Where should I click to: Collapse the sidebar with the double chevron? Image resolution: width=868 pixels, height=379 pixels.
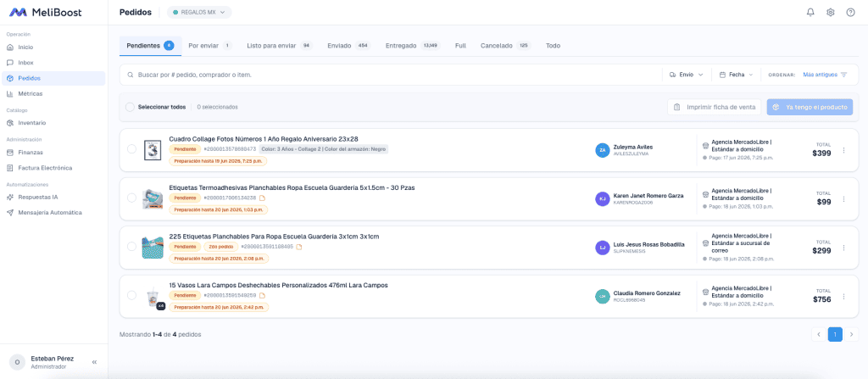pos(94,362)
